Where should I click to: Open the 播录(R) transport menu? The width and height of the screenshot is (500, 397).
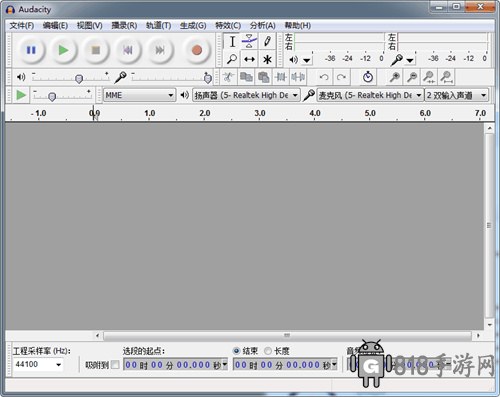(x=124, y=25)
